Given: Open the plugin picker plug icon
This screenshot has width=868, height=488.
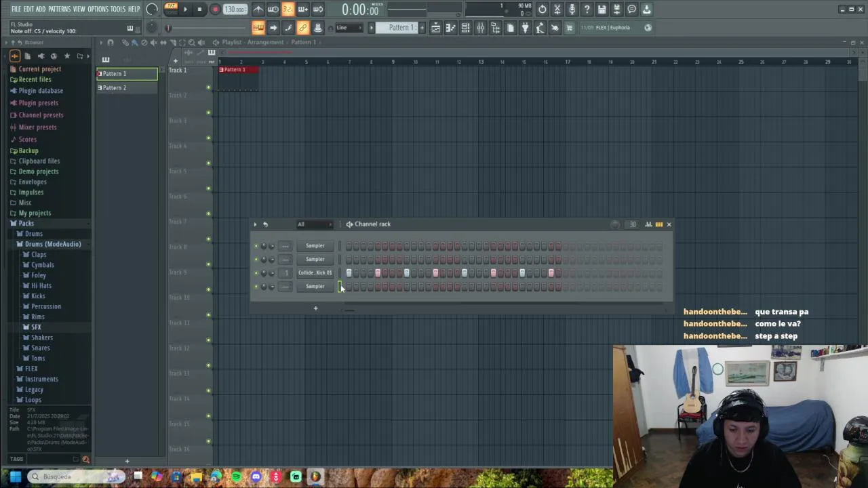Looking at the screenshot, I should [x=526, y=28].
